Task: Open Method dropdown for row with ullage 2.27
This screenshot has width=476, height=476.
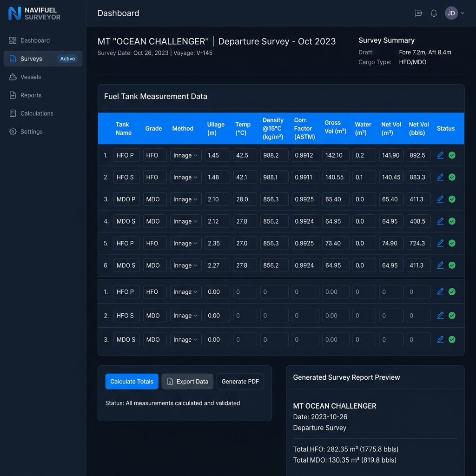Action: tap(185, 265)
